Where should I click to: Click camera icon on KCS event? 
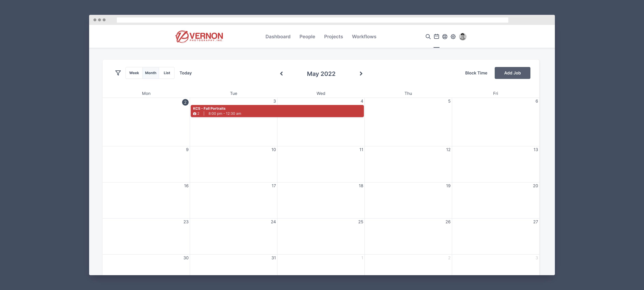pos(195,114)
